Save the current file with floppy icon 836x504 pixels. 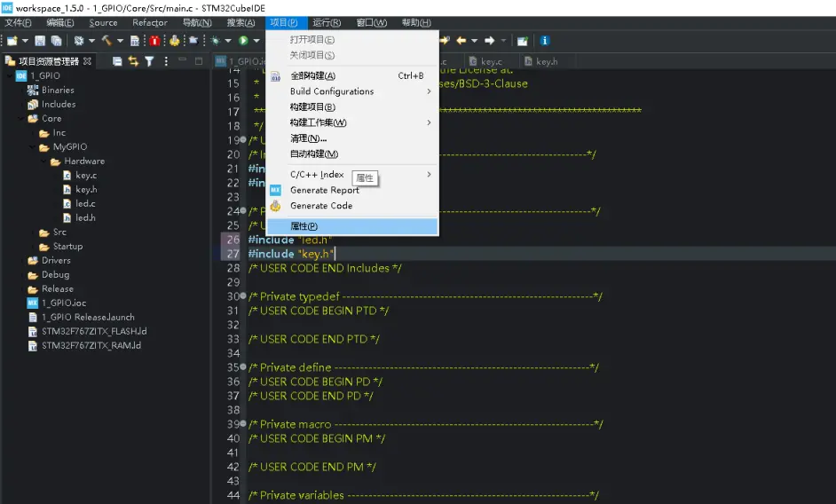coord(39,41)
